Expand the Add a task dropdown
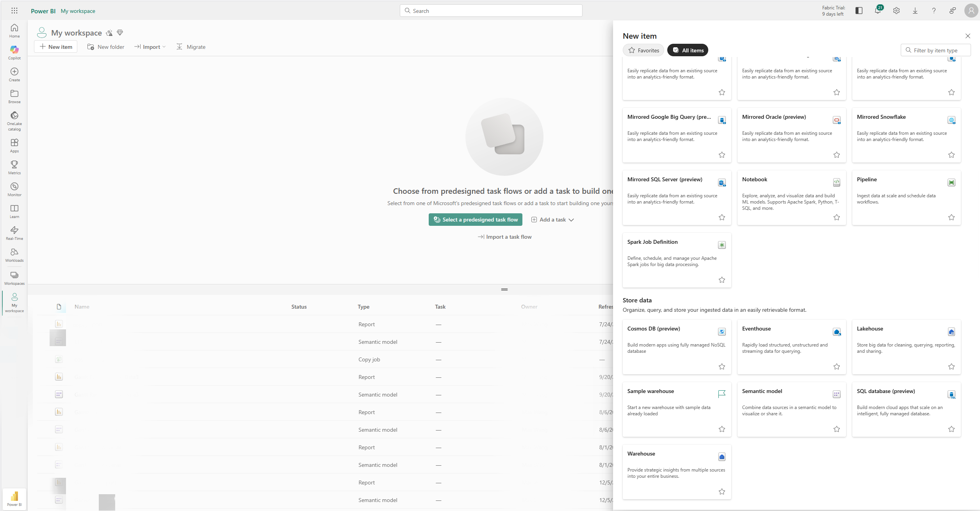The image size is (980, 511). [x=552, y=220]
